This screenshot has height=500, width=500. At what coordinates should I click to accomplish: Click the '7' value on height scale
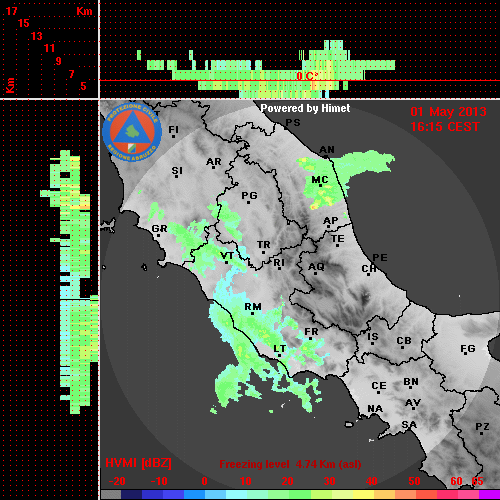pos(71,74)
